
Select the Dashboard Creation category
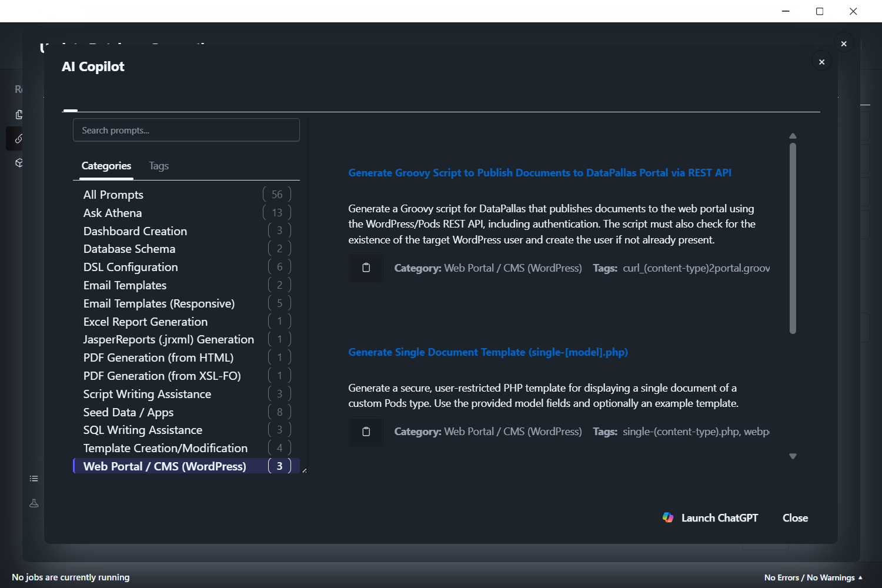(186, 231)
